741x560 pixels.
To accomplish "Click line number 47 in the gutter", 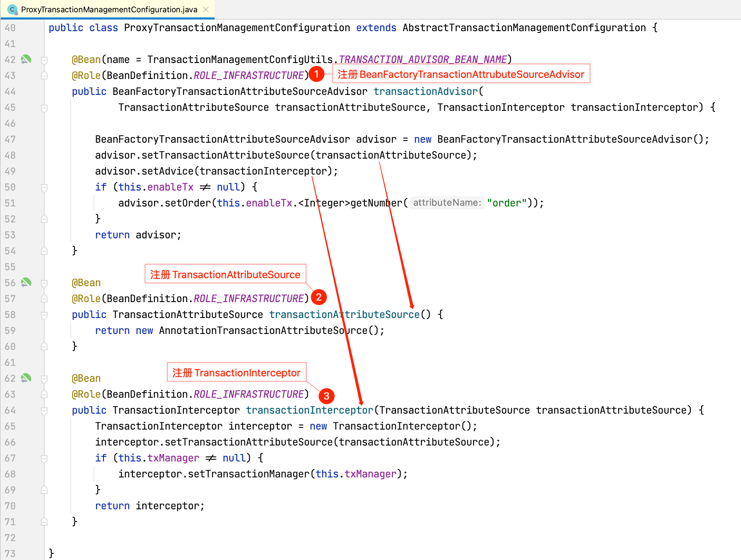I will 10,139.
